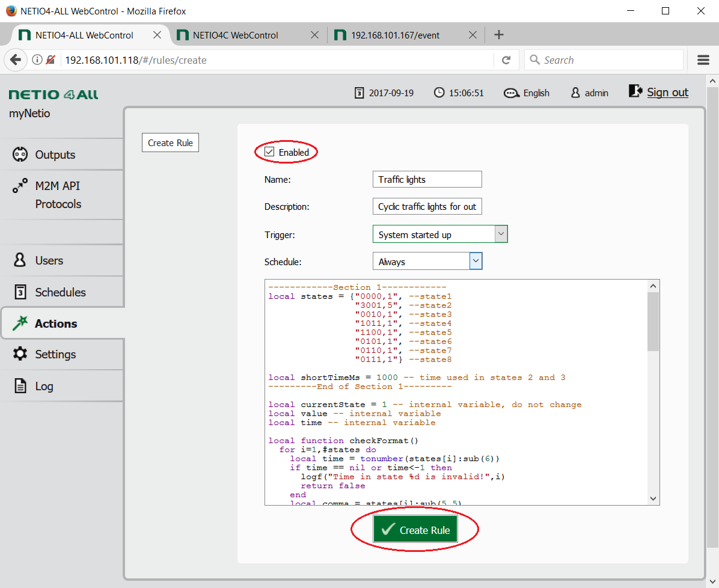
Task: Switch to NETIO4C WebControl tab
Action: pos(235,35)
